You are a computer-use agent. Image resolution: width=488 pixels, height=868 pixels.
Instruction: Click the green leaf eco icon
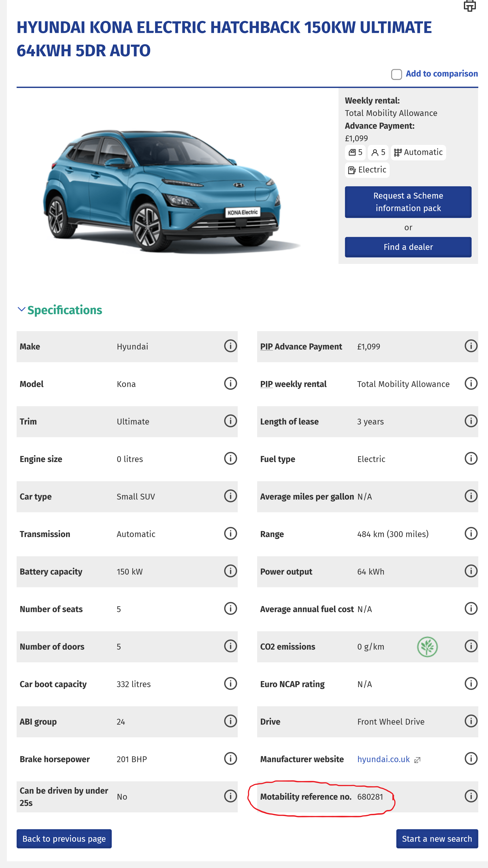427,647
